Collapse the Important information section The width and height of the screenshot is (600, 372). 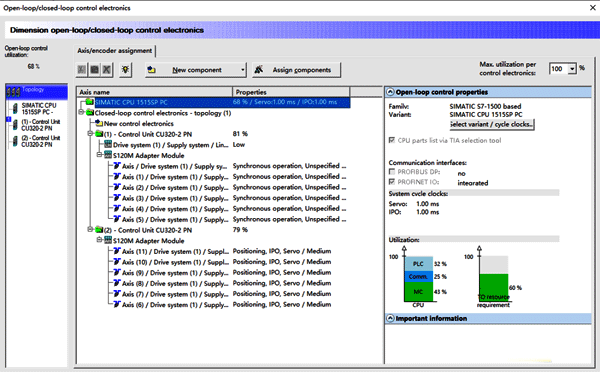click(390, 318)
